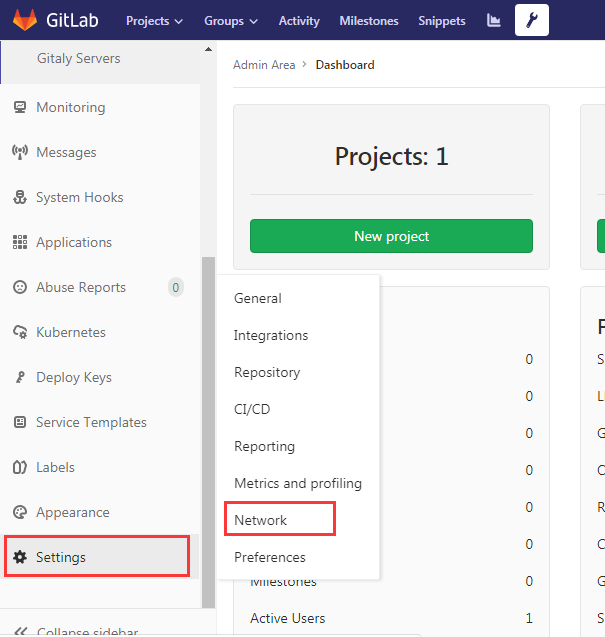Click the Monitoring screen icon
The image size is (605, 637).
coord(20,107)
